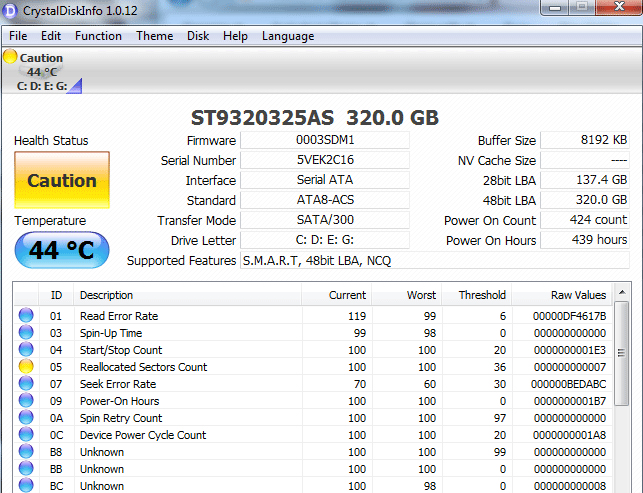Click the blue status orb for Power-On Hours
643x493 pixels.
[x=26, y=400]
